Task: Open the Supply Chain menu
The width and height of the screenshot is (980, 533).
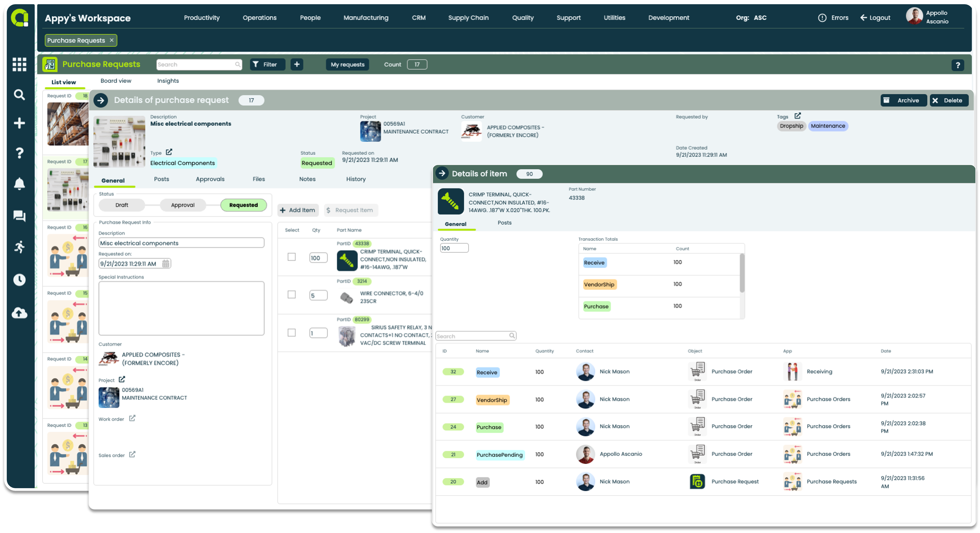Action: (x=468, y=17)
